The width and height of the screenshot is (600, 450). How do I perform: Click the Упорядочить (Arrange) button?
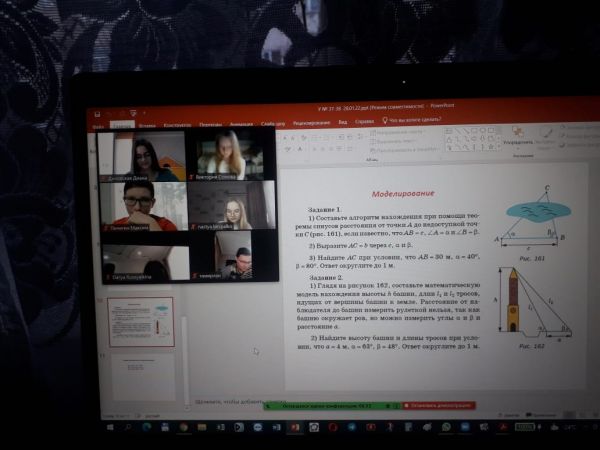click(519, 141)
